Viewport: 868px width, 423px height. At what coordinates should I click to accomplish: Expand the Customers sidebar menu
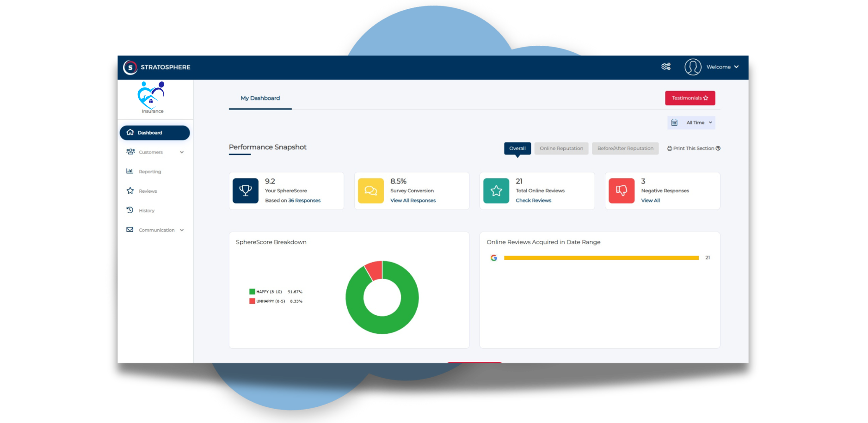point(155,152)
